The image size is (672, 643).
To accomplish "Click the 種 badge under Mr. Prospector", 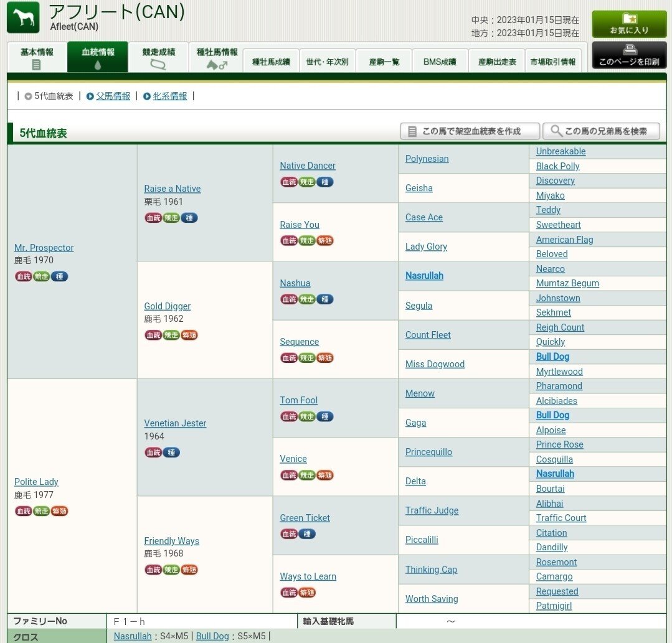I will 59,276.
